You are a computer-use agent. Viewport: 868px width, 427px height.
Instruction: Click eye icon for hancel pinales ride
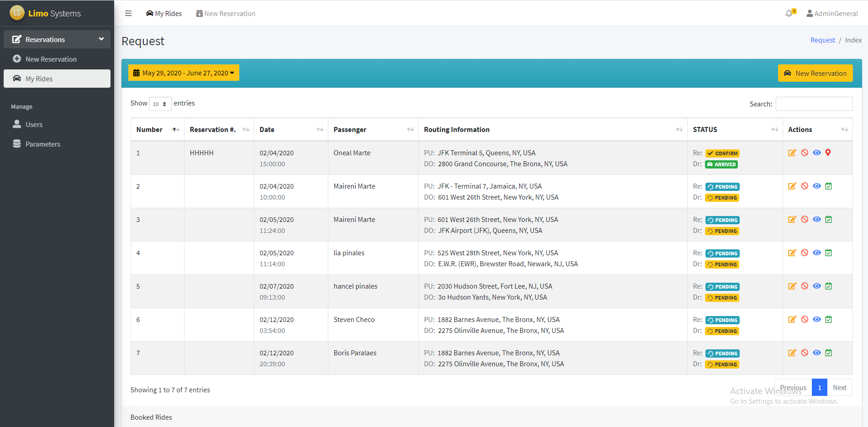[817, 286]
